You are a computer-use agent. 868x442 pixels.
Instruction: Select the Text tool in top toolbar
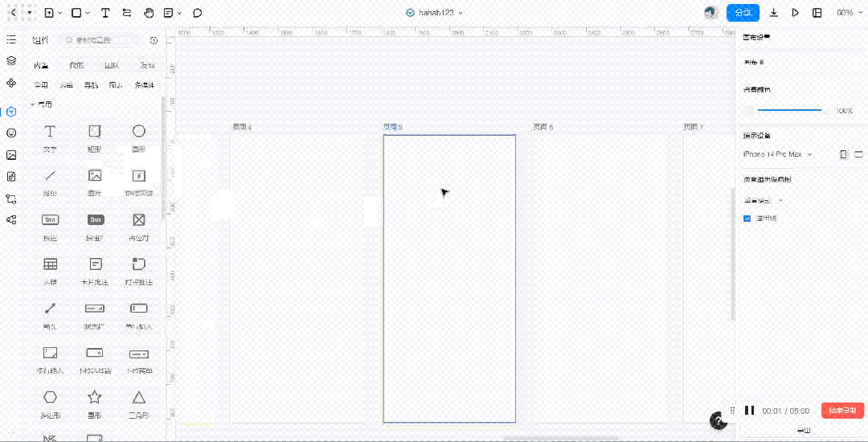pos(105,13)
